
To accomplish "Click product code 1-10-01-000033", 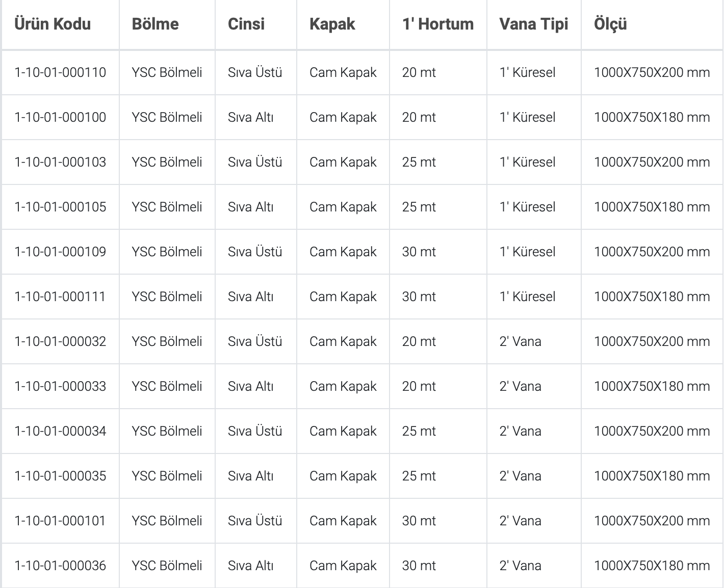I will pos(60,386).
